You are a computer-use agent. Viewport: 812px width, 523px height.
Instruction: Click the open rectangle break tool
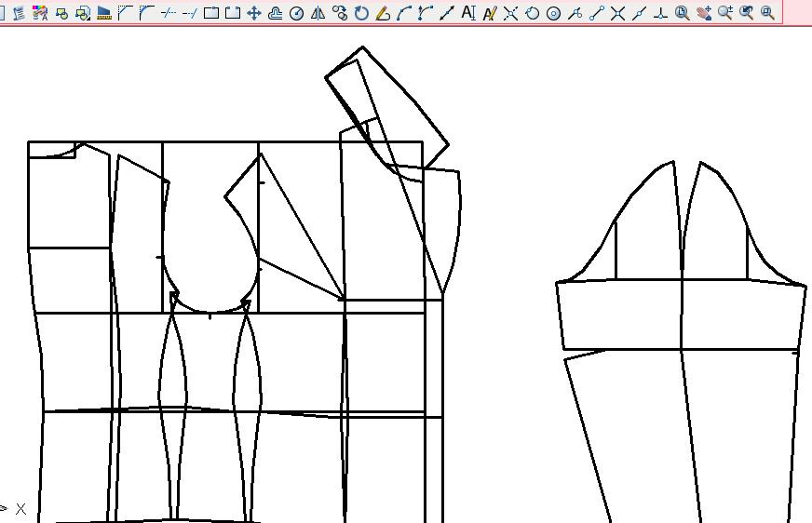tap(233, 13)
